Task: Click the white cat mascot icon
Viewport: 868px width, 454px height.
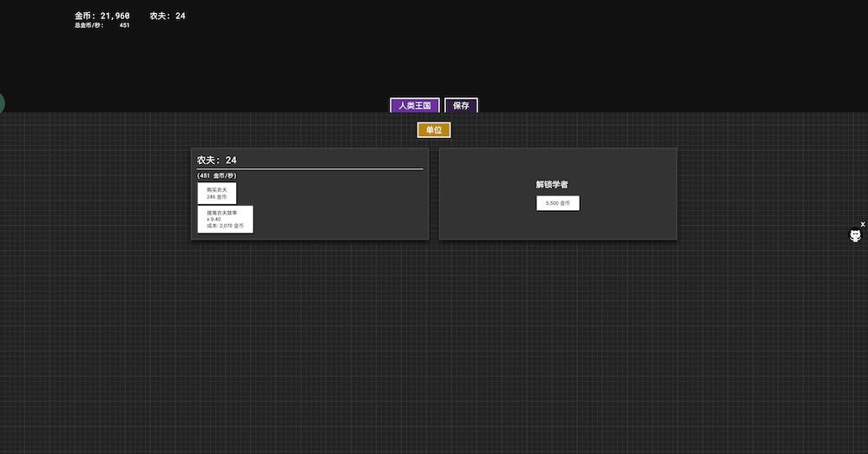Action: tap(855, 235)
